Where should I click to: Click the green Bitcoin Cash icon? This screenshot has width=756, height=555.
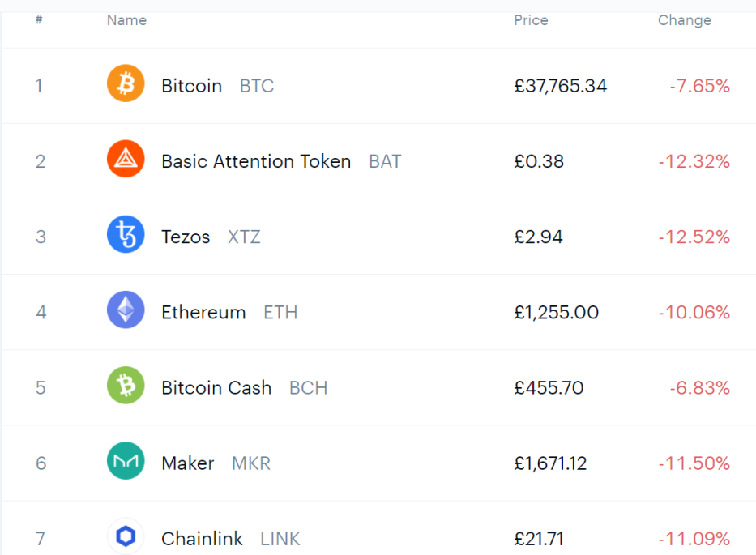[126, 386]
